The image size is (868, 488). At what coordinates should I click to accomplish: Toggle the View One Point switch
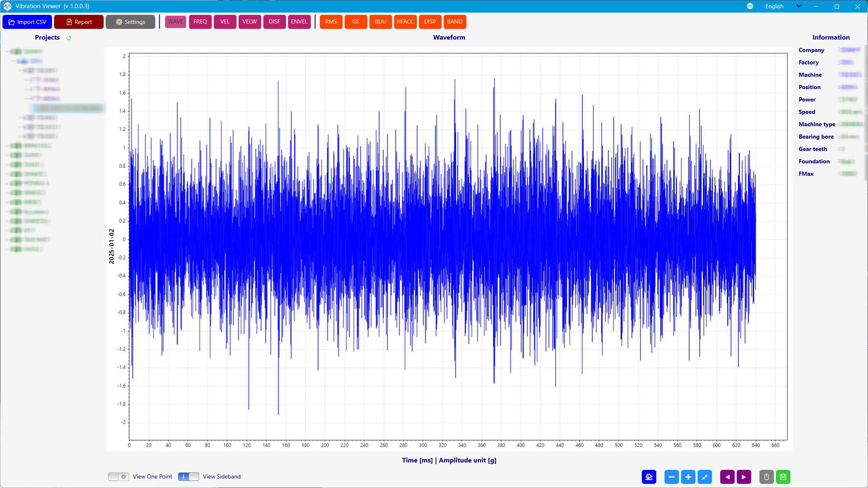[x=118, y=476]
